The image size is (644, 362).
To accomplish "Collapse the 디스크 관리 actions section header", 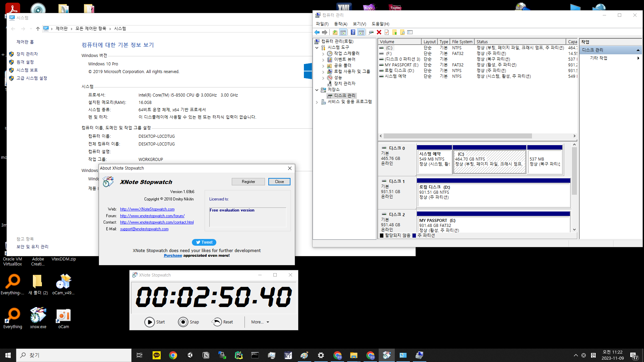I will (638, 50).
